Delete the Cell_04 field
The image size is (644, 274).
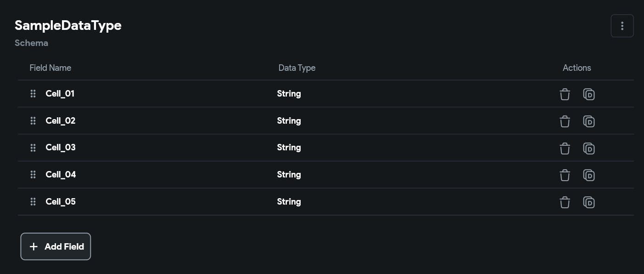pyautogui.click(x=565, y=175)
